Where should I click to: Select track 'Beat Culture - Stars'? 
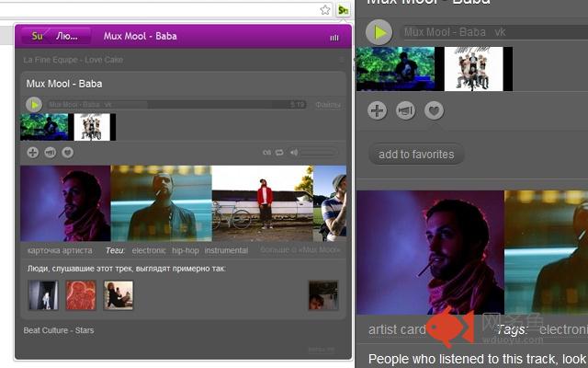[59, 330]
